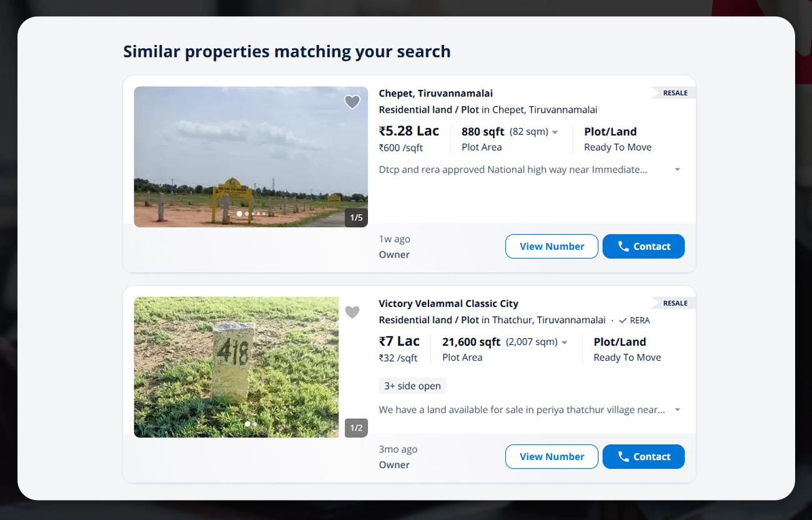Image resolution: width=812 pixels, height=520 pixels.
Task: Click the RESALE tag on Chepet listing
Action: coord(673,93)
